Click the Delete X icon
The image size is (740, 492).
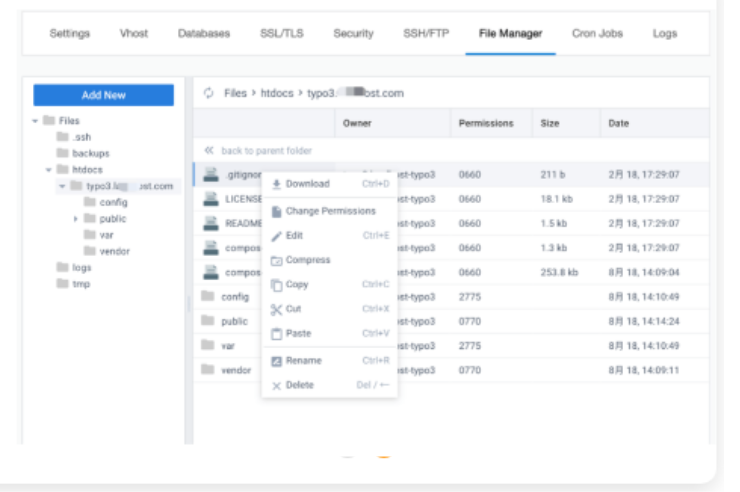coord(277,386)
